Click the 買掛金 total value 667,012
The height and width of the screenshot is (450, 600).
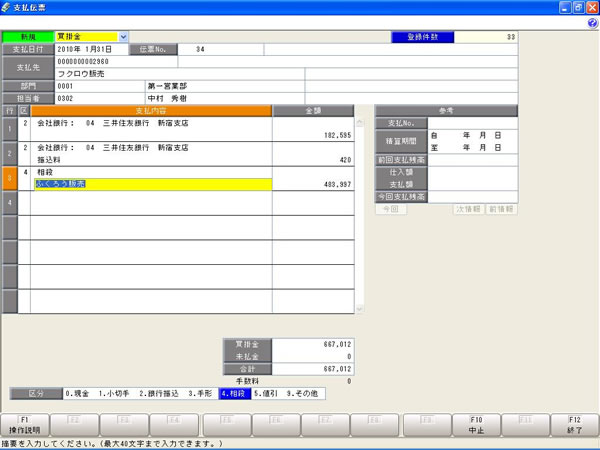[337, 344]
